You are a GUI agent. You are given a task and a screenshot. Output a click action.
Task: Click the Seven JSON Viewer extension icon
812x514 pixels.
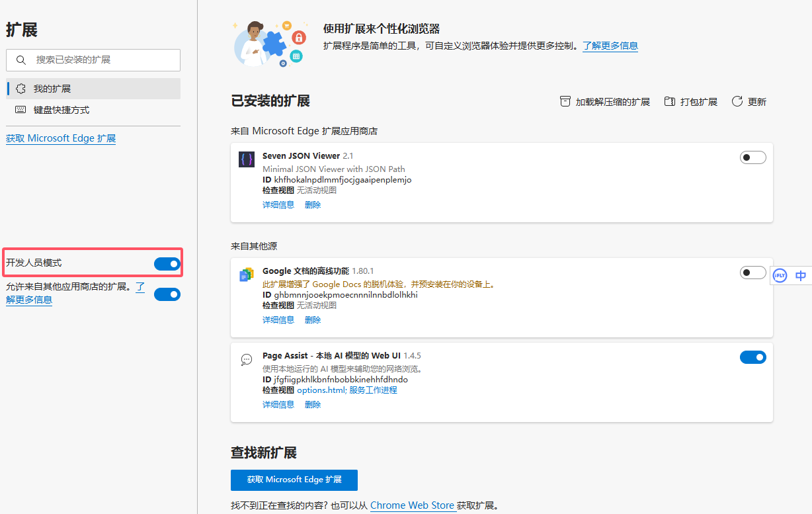pos(247,159)
